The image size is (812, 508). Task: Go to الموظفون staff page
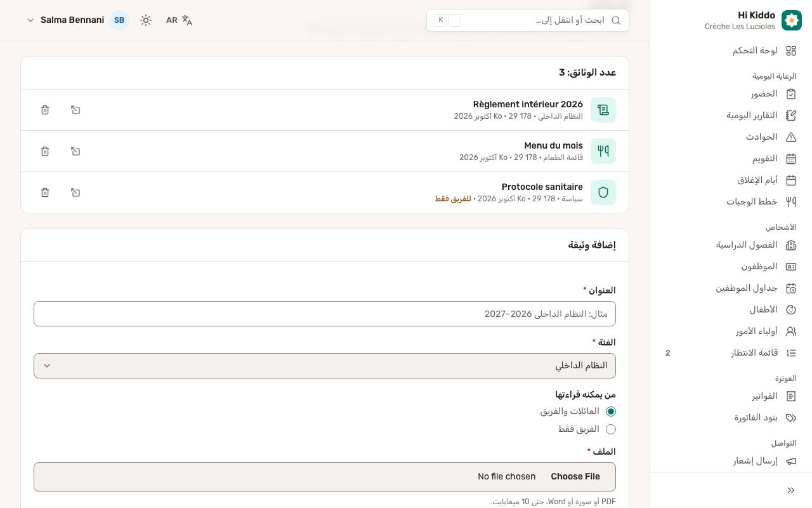pyautogui.click(x=731, y=267)
